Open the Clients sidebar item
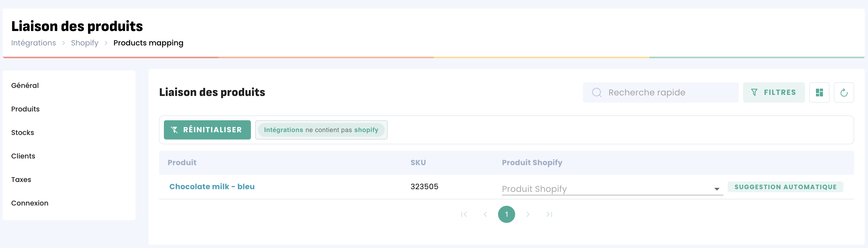The image size is (868, 248). tap(23, 156)
